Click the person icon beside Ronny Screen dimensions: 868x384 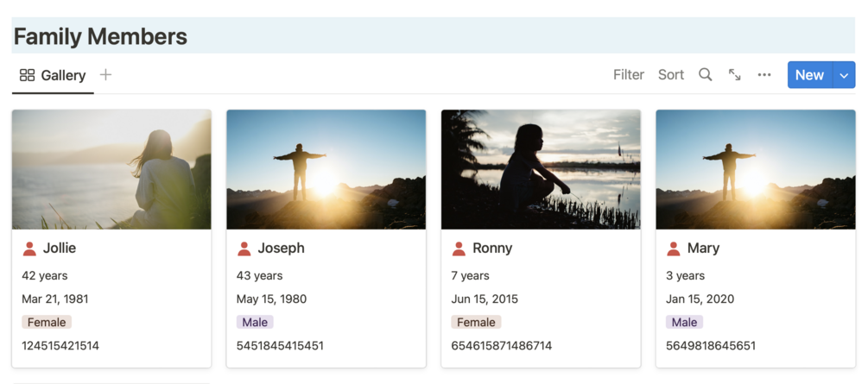[459, 249]
